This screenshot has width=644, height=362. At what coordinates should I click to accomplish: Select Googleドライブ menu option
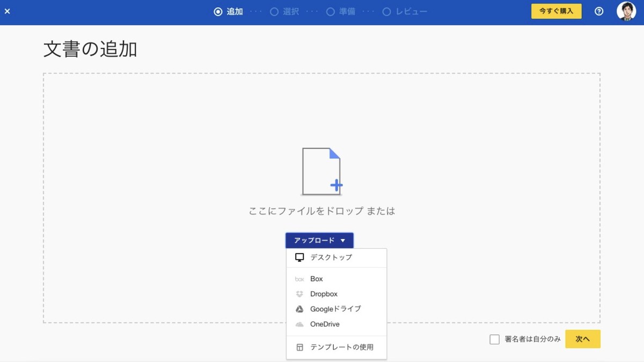click(335, 309)
